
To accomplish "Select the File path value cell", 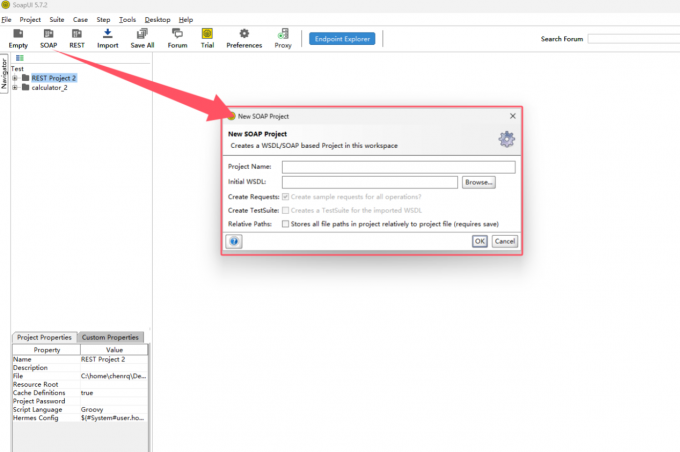I will click(114, 376).
